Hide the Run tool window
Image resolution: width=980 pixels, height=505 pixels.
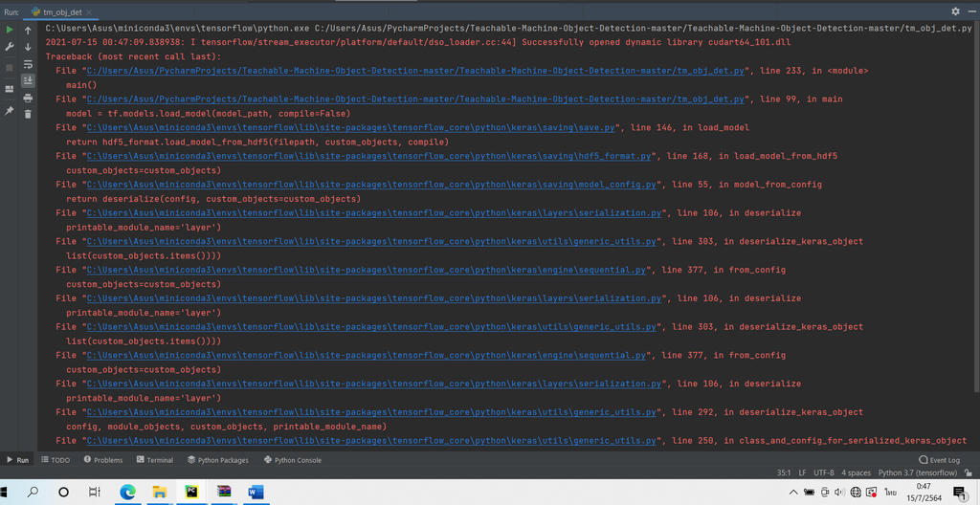pos(972,11)
